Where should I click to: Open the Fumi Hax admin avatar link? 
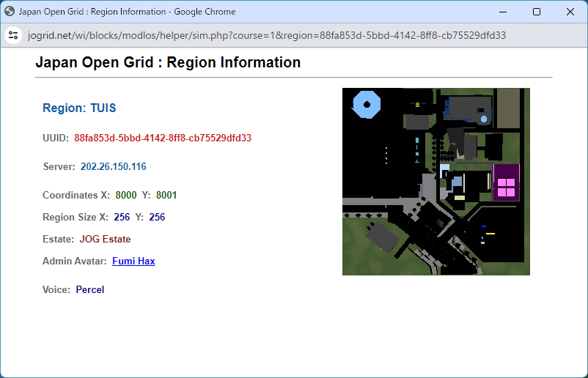click(x=133, y=262)
